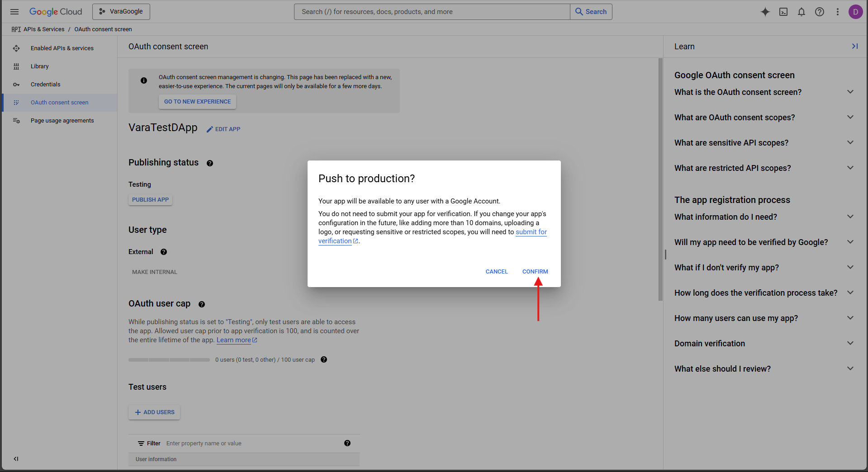Viewport: 868px width, 472px height.
Task: Click APIs & Services breadcrumb
Action: 44,29
